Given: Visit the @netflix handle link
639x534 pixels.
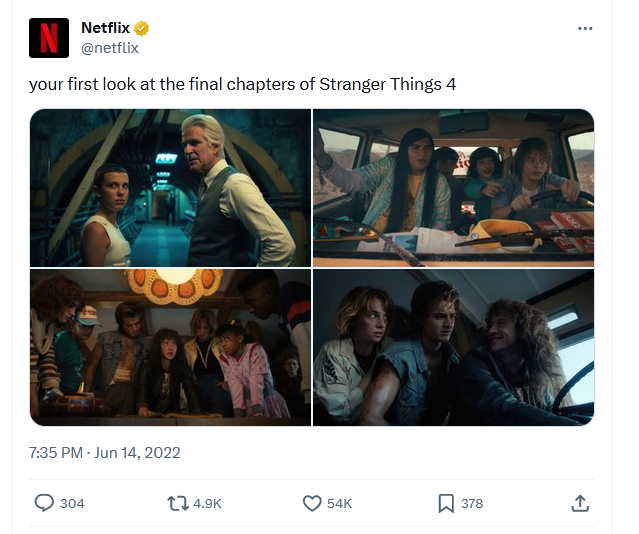Looking at the screenshot, I should (x=109, y=47).
